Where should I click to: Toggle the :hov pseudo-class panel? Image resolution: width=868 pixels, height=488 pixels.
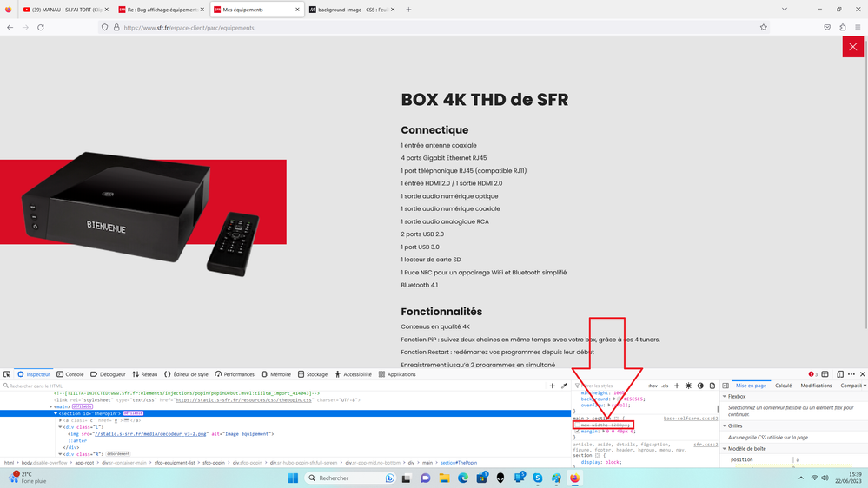coord(653,386)
